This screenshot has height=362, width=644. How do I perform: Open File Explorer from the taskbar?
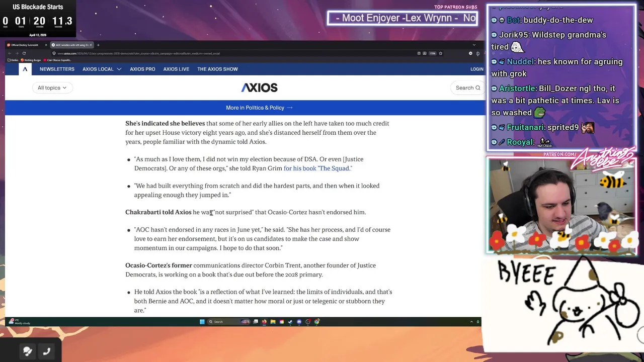click(273, 322)
